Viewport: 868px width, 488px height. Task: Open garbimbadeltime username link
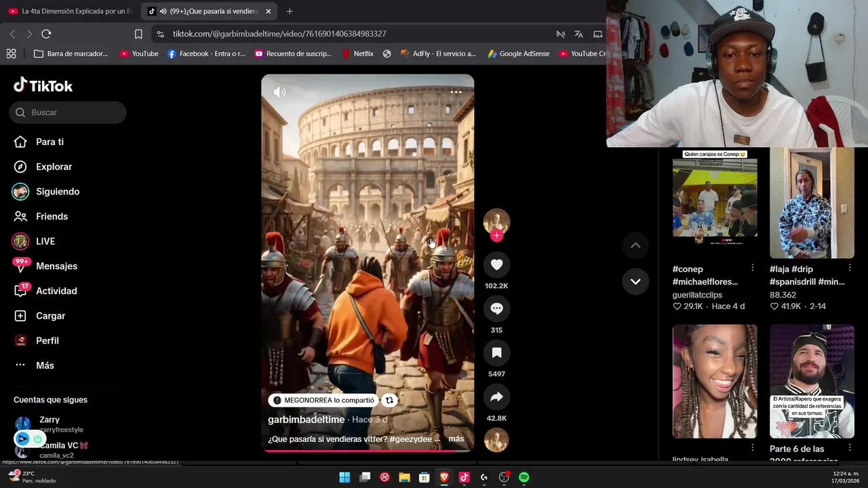[x=306, y=420]
